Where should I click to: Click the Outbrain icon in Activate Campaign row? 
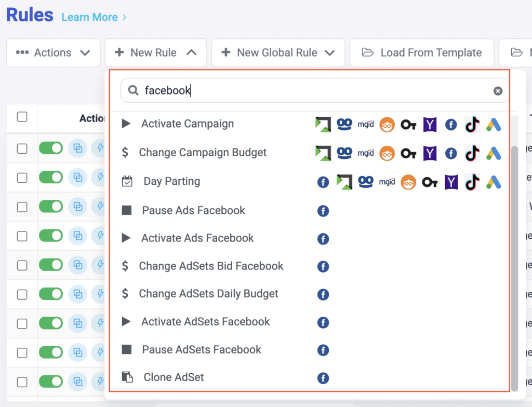click(387, 125)
